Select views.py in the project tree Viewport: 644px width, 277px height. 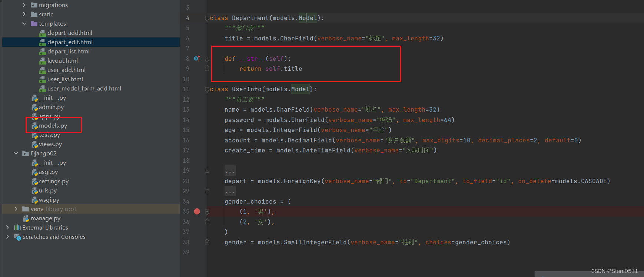[50, 144]
